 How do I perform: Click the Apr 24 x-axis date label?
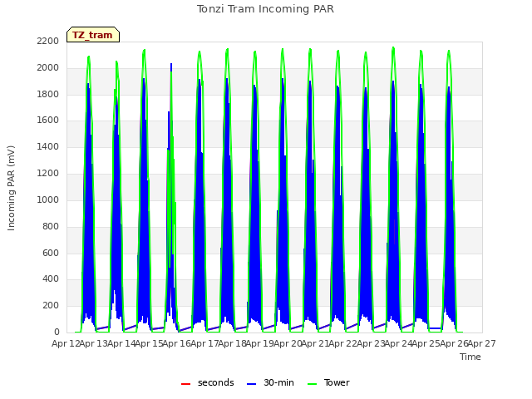(x=398, y=343)
